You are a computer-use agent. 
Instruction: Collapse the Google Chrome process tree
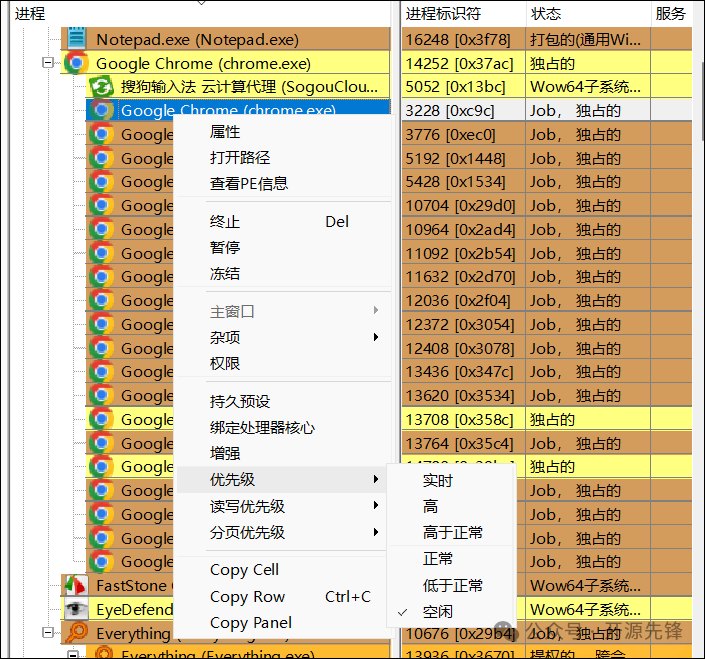click(x=47, y=64)
